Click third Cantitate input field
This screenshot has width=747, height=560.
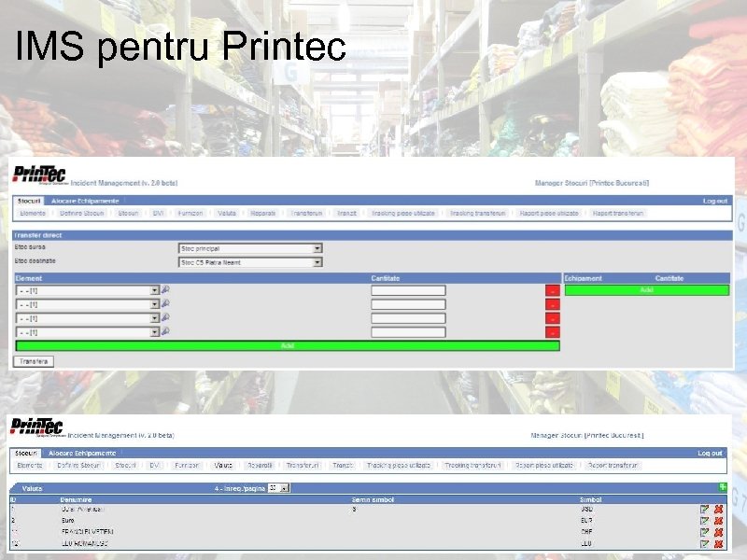pyautogui.click(x=408, y=318)
